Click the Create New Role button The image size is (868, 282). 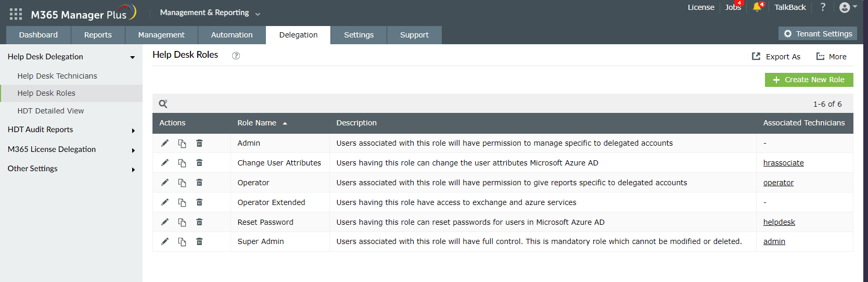click(809, 80)
